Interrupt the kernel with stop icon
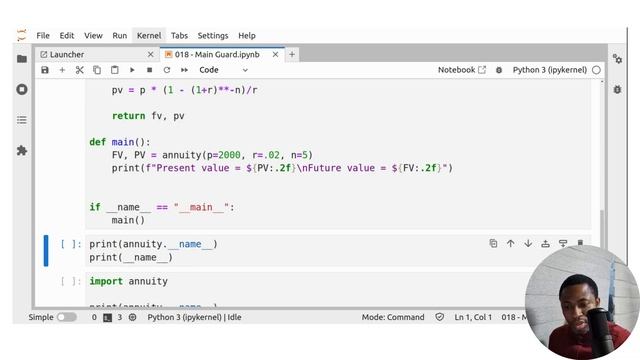This screenshot has width=640, height=360. click(x=150, y=70)
